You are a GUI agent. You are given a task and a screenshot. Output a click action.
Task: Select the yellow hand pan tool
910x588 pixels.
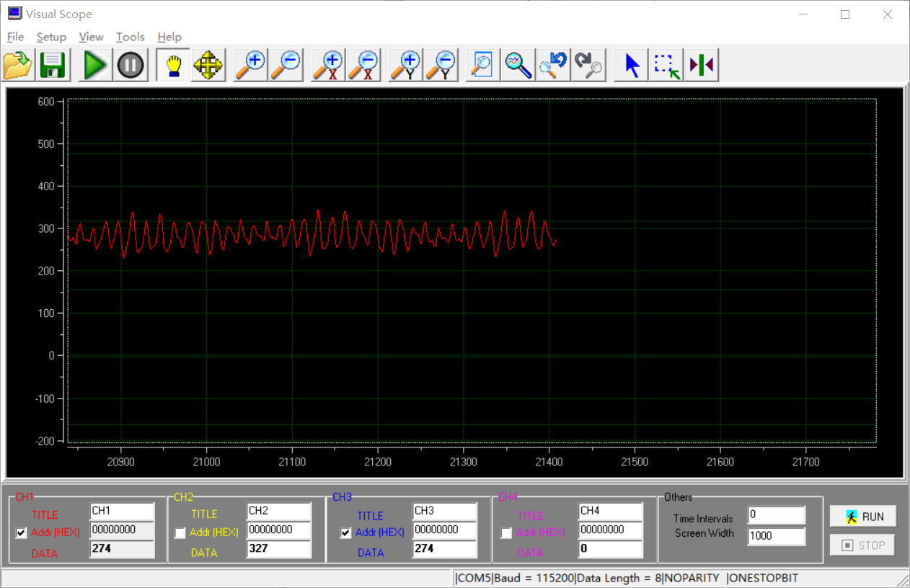(173, 65)
